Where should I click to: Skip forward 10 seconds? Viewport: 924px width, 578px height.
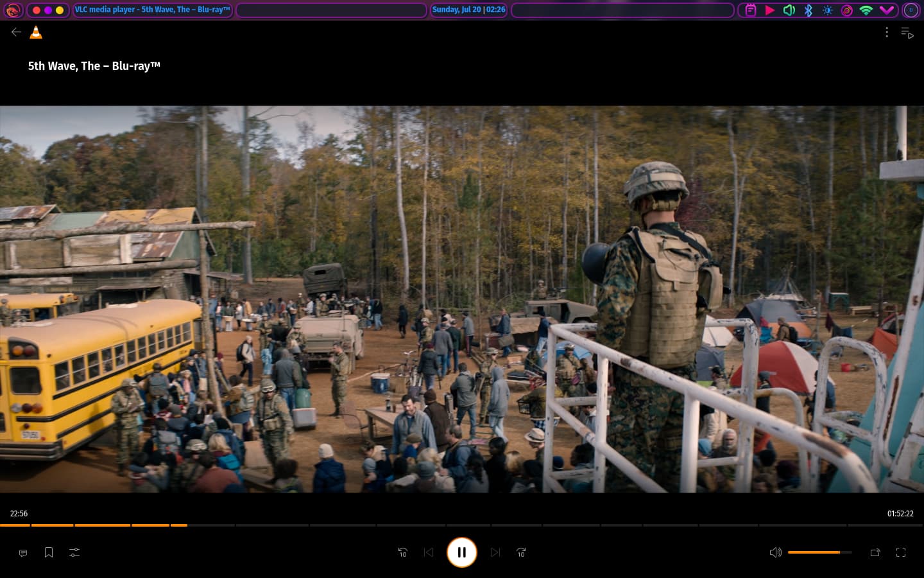pos(521,552)
